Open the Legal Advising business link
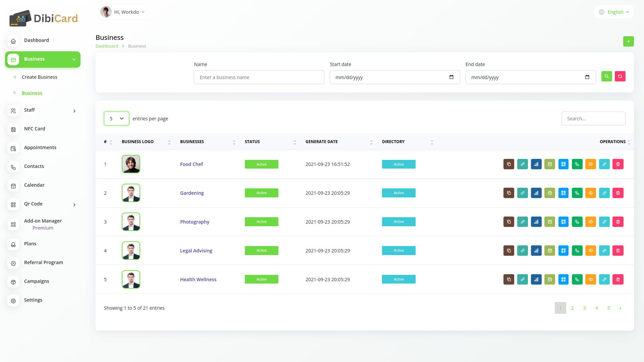644x362 pixels. click(196, 251)
